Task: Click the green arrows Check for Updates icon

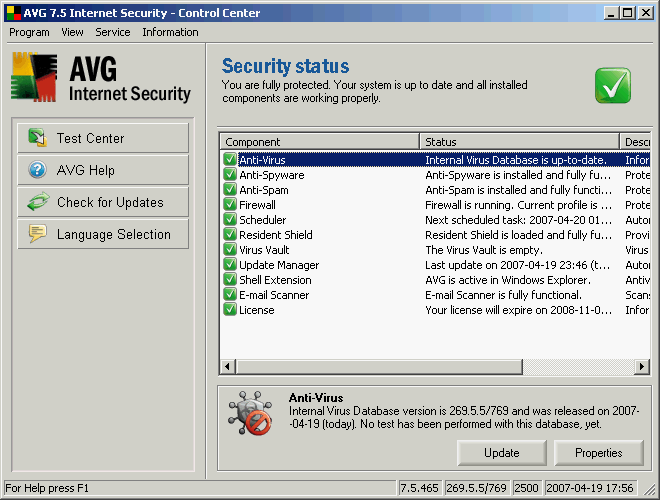Action: click(x=38, y=202)
